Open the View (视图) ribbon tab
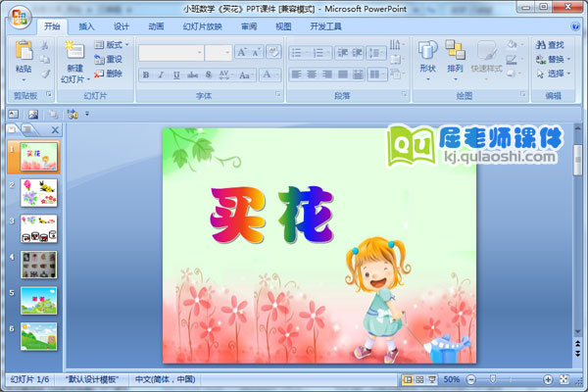 pos(283,26)
